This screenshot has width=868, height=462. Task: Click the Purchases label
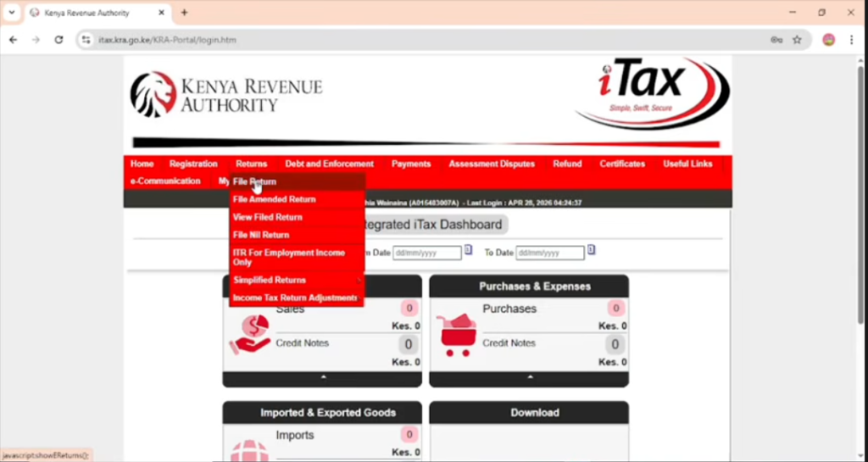pos(509,309)
